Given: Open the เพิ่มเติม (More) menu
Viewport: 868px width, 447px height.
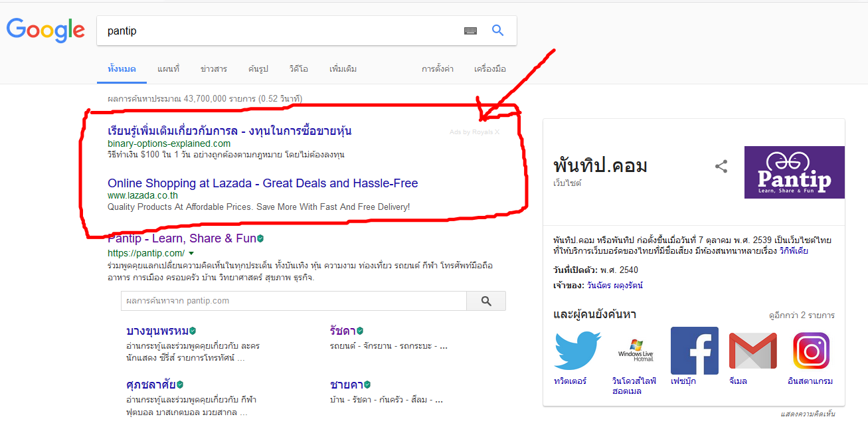Looking at the screenshot, I should point(343,69).
